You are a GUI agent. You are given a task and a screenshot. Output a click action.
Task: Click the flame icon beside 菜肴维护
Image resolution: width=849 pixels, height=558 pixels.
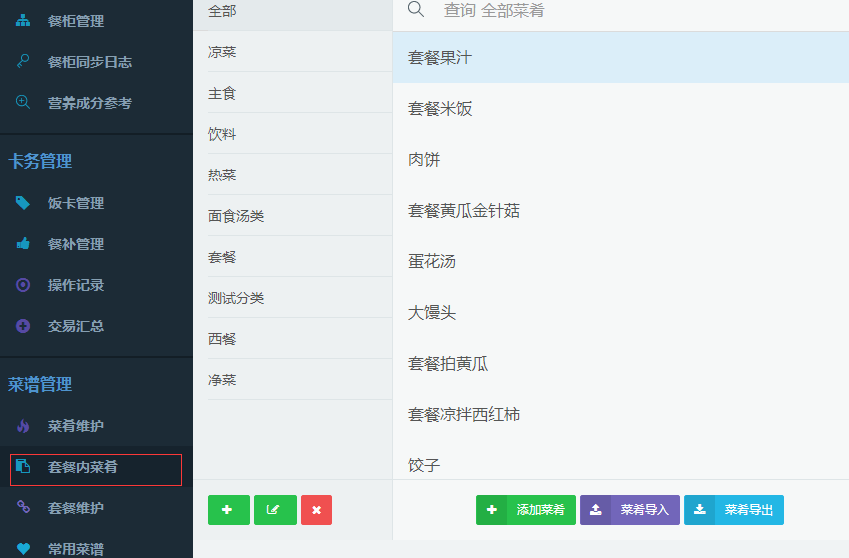pos(23,427)
